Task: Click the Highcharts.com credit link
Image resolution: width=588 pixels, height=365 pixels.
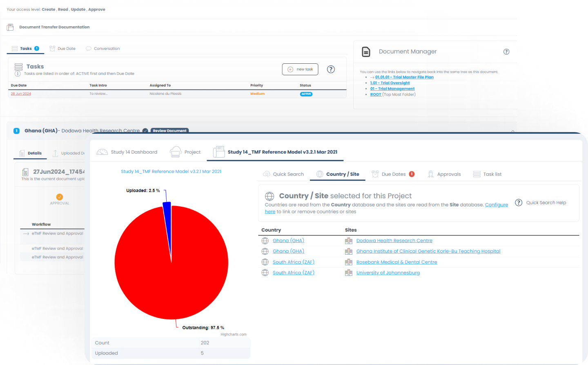Action: pos(234,334)
